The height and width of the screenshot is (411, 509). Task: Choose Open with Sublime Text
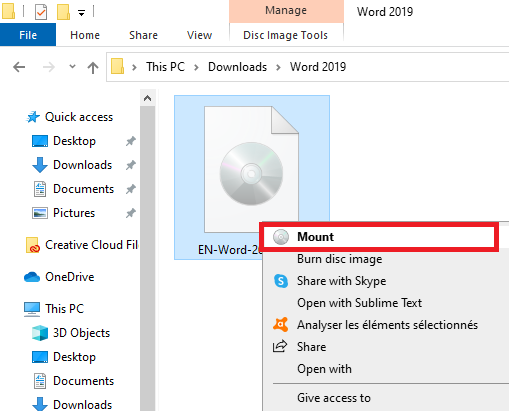pos(359,303)
